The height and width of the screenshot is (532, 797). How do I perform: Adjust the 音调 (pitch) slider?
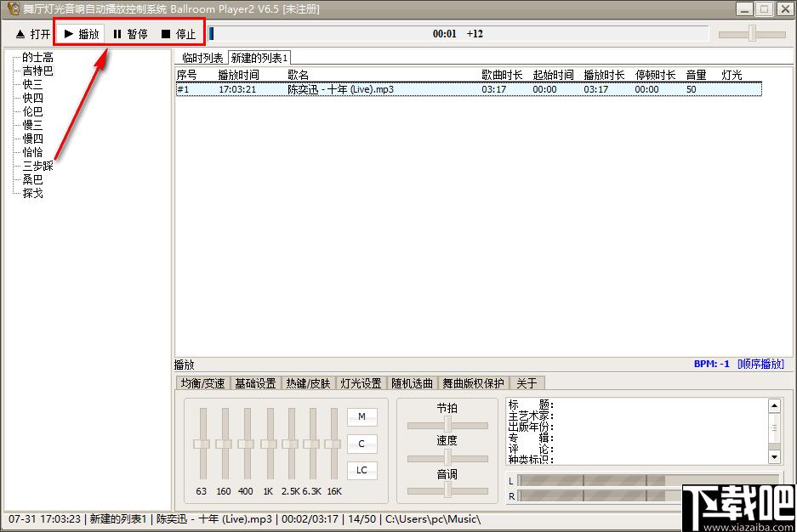[x=447, y=490]
